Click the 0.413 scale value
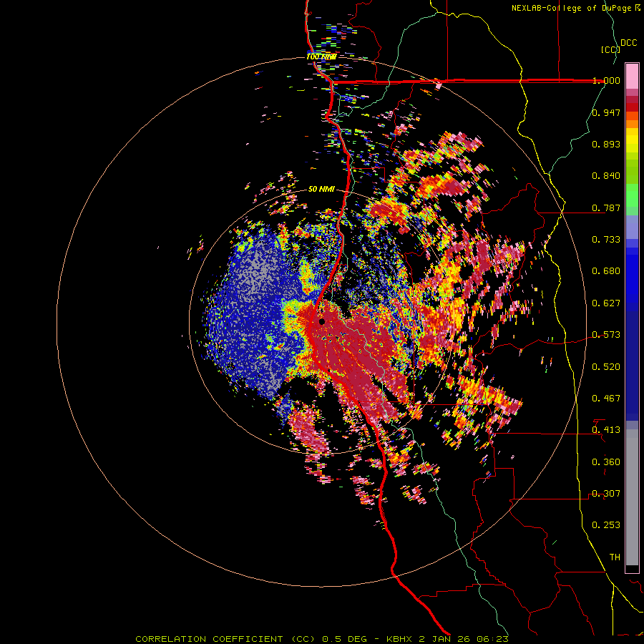The image size is (644, 644). tap(606, 430)
